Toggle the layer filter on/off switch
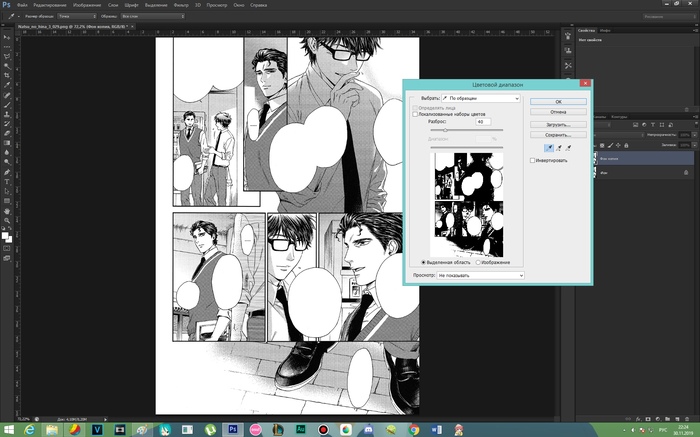Image resolution: width=700 pixels, height=437 pixels. tap(694, 125)
